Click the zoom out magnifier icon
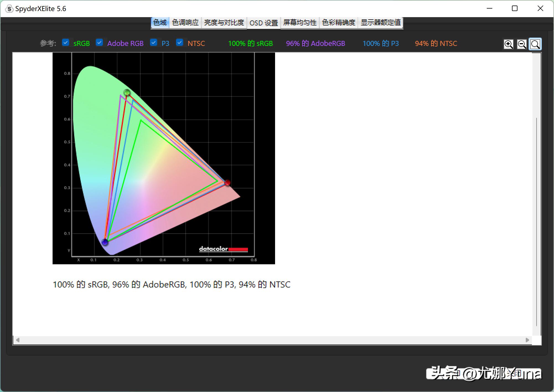This screenshot has height=392, width=554. click(x=522, y=44)
